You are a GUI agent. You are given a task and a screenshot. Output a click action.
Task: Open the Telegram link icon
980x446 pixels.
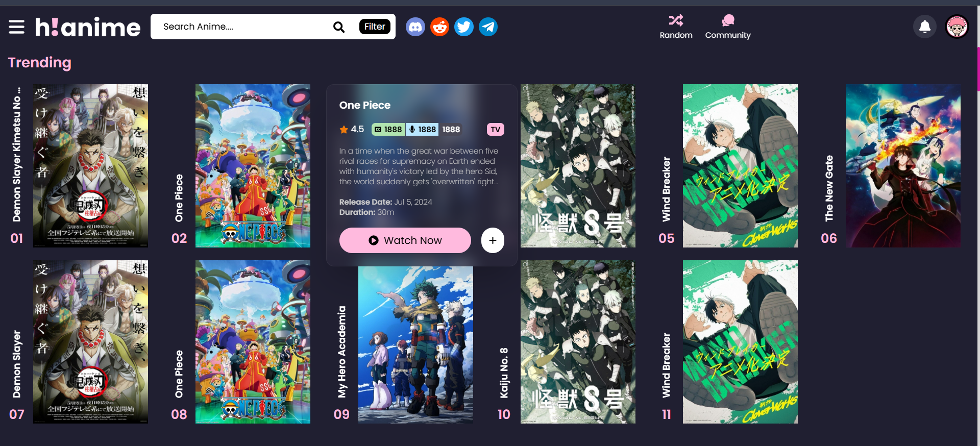tap(488, 27)
